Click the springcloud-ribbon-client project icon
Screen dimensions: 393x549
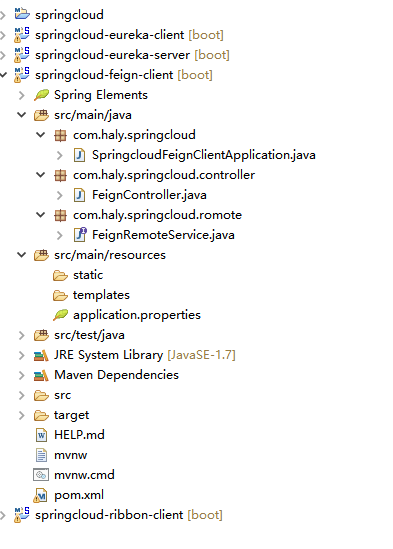(22, 515)
